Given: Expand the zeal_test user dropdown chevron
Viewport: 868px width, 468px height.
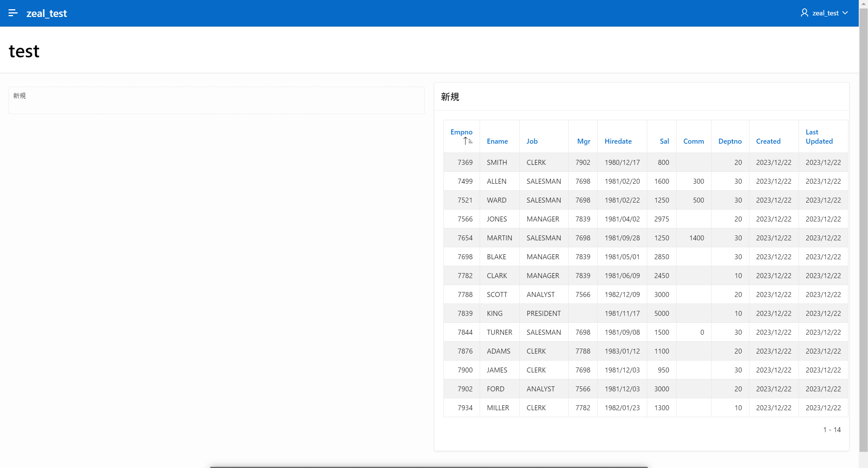Looking at the screenshot, I should 845,13.
